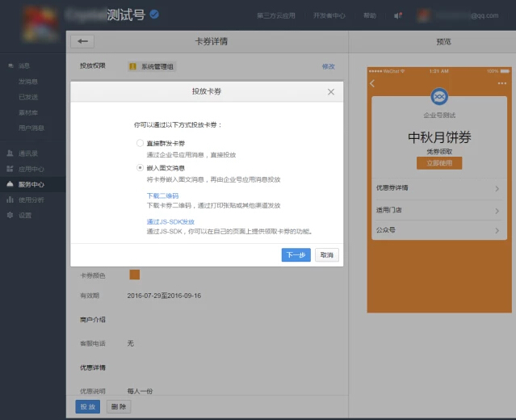516x420 pixels.
Task: Tap the phone preview back chevron
Action: coord(373,83)
